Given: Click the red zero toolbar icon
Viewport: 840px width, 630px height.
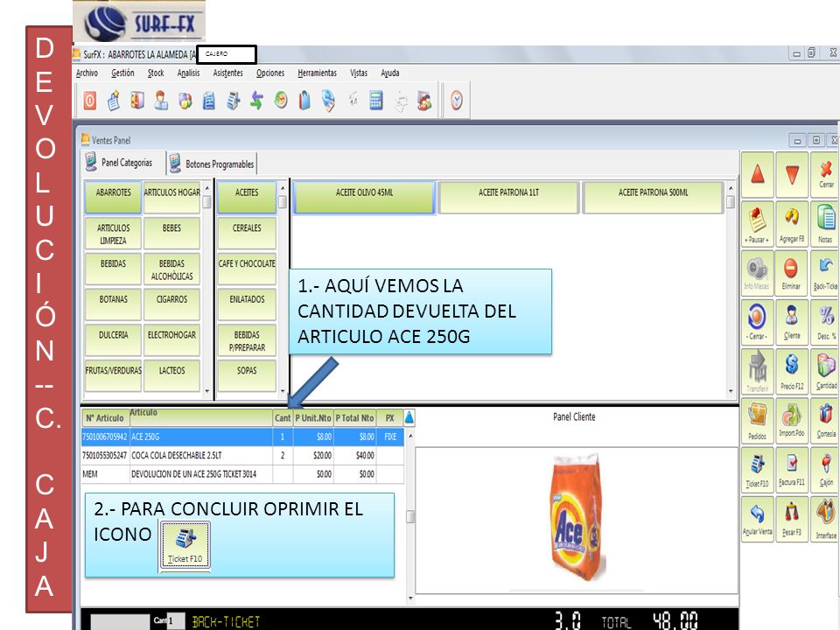Looking at the screenshot, I should [90, 100].
